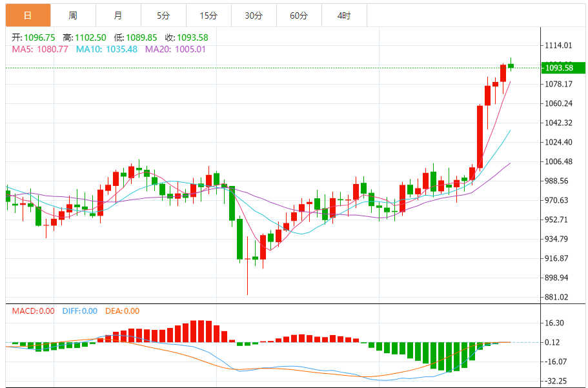Select the 60分 timeframe tab

(x=299, y=15)
